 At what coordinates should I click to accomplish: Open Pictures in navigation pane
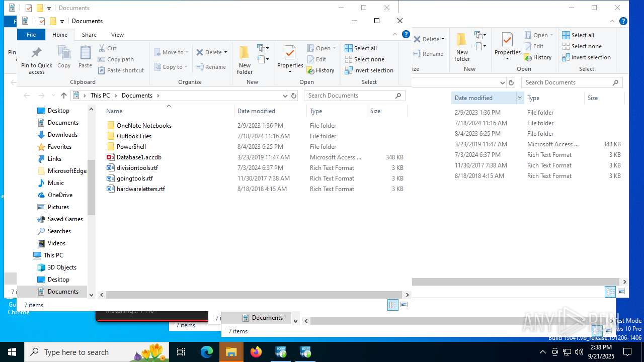(x=58, y=207)
